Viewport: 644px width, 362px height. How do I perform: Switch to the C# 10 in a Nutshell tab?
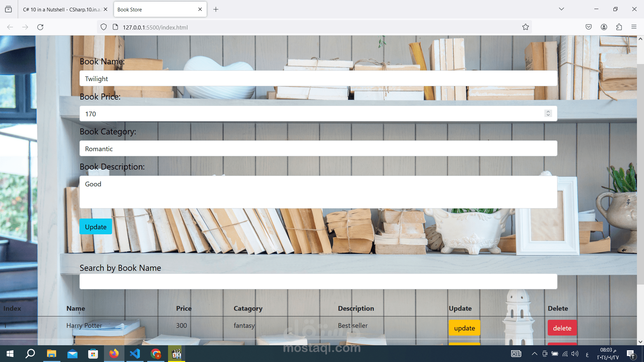tap(61, 9)
